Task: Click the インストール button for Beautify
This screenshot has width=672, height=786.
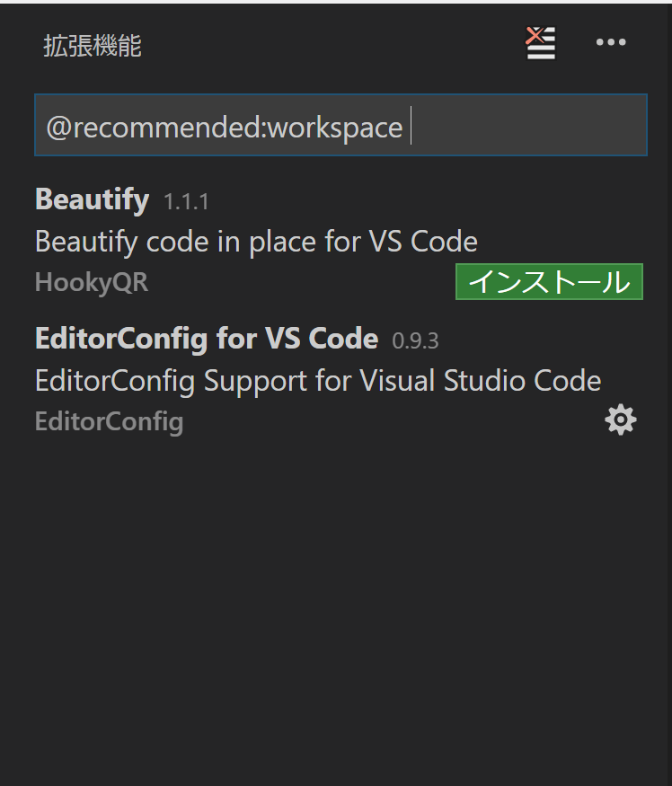Action: tap(549, 282)
